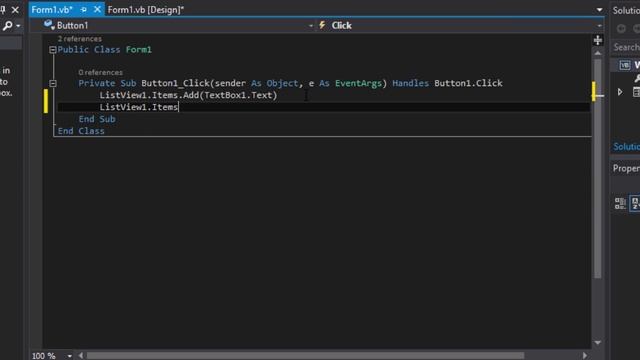Click 'Button1.Click' after Handles keyword
Viewport: 640px width, 360px height.
(468, 83)
